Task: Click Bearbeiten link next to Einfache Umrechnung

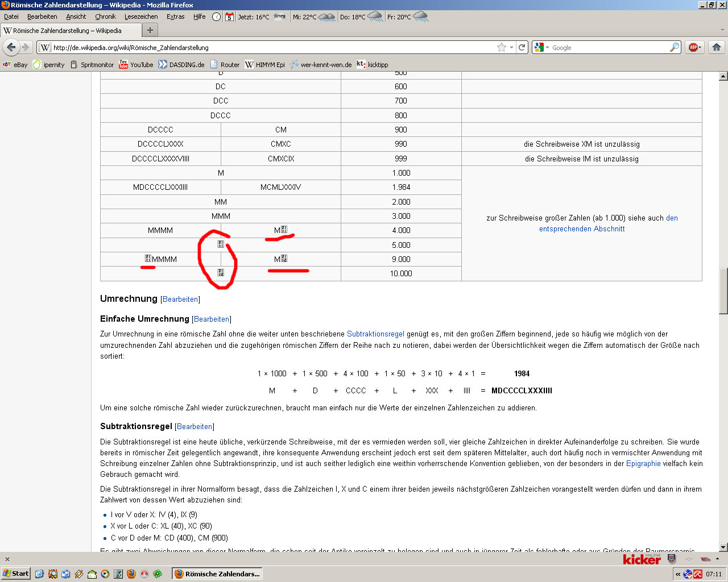Action: click(x=212, y=319)
